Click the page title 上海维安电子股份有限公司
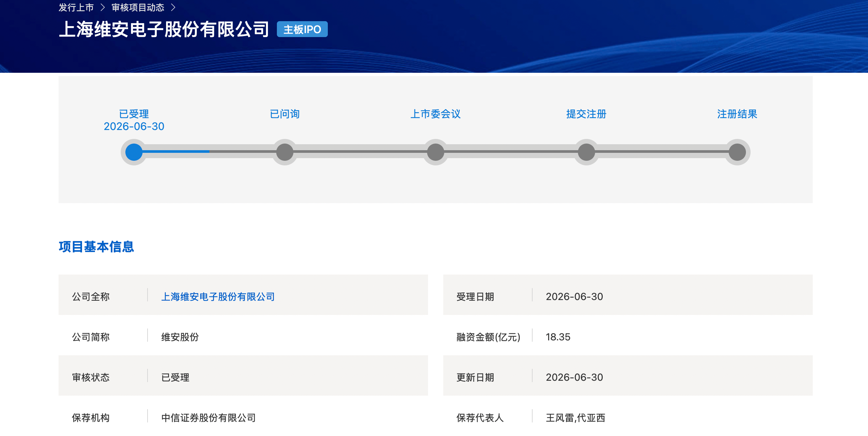868x436 pixels. coord(164,29)
